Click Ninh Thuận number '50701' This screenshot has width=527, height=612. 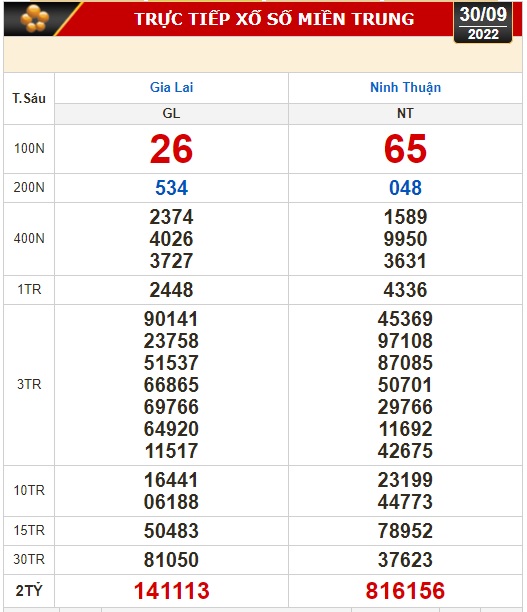(405, 385)
